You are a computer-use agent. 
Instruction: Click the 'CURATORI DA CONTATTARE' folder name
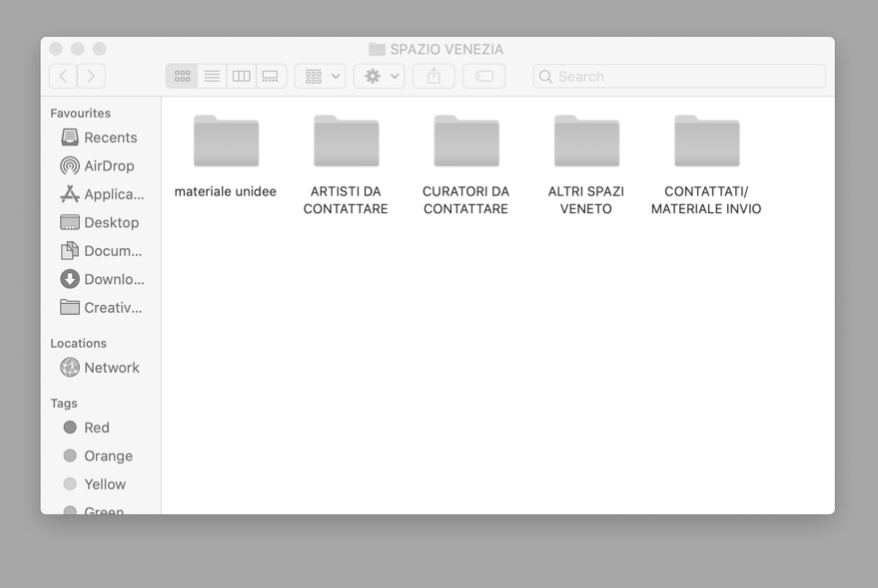click(466, 200)
